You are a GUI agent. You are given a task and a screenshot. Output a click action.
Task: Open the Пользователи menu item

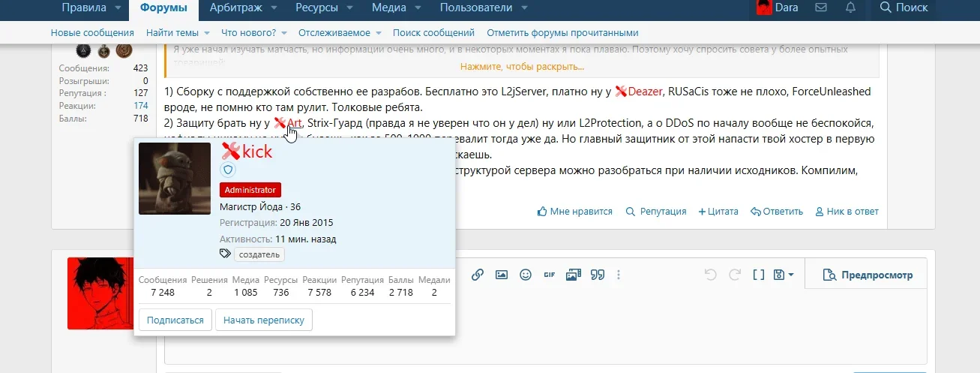pos(476,8)
